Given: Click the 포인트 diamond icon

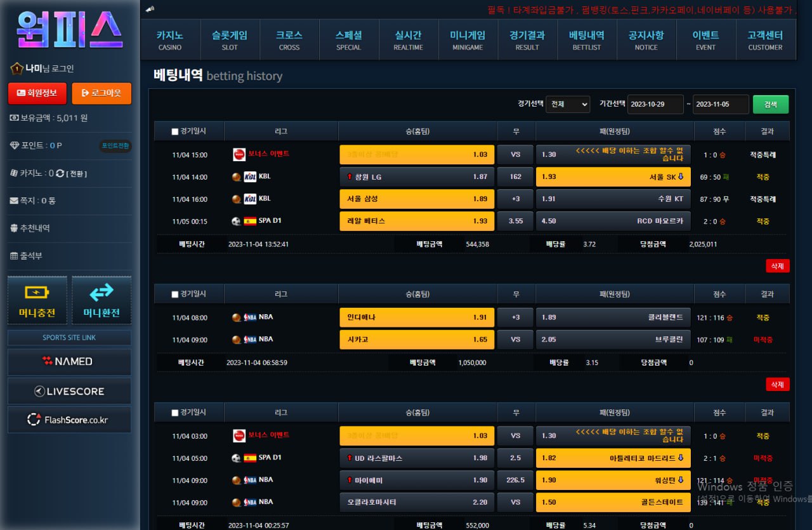Looking at the screenshot, I should (x=15, y=145).
